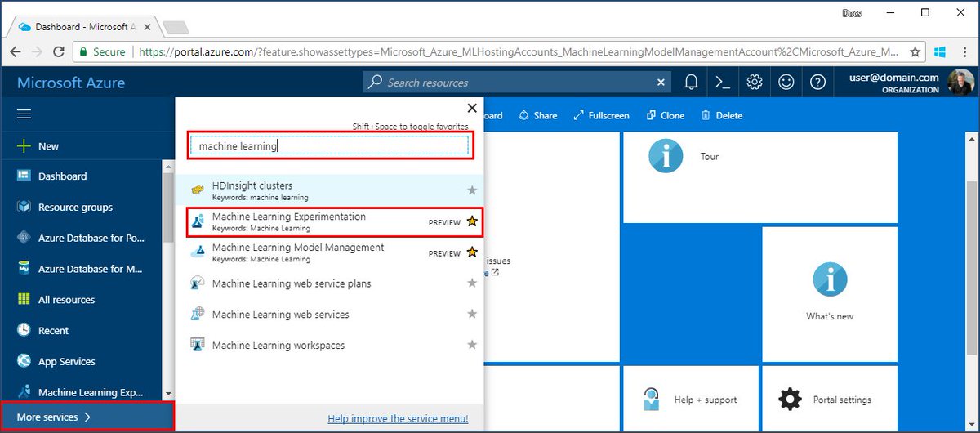Open Machine Learning Exp... sidebar item
The width and height of the screenshot is (980, 433).
tap(91, 393)
